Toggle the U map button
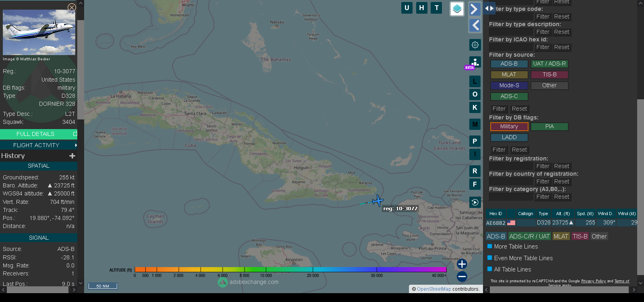The height and width of the screenshot is (302, 644). 407,8
